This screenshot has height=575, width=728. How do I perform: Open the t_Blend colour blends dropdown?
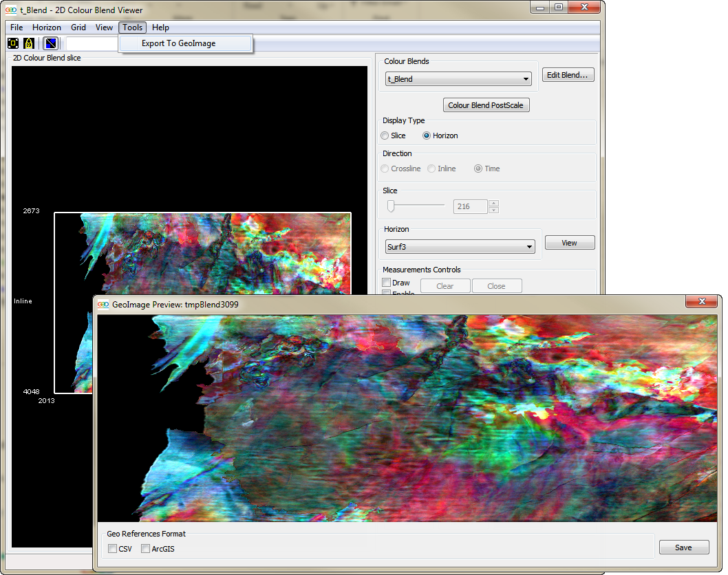458,79
